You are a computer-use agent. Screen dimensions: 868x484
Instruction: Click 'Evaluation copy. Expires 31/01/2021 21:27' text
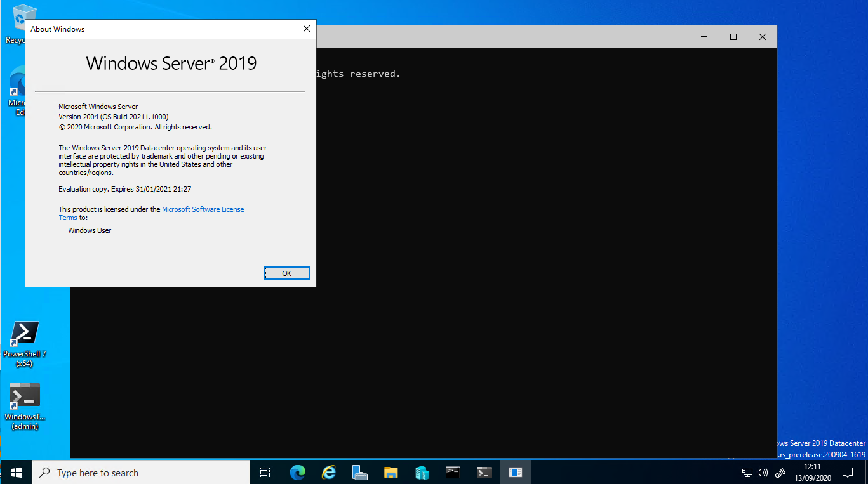[x=125, y=189]
